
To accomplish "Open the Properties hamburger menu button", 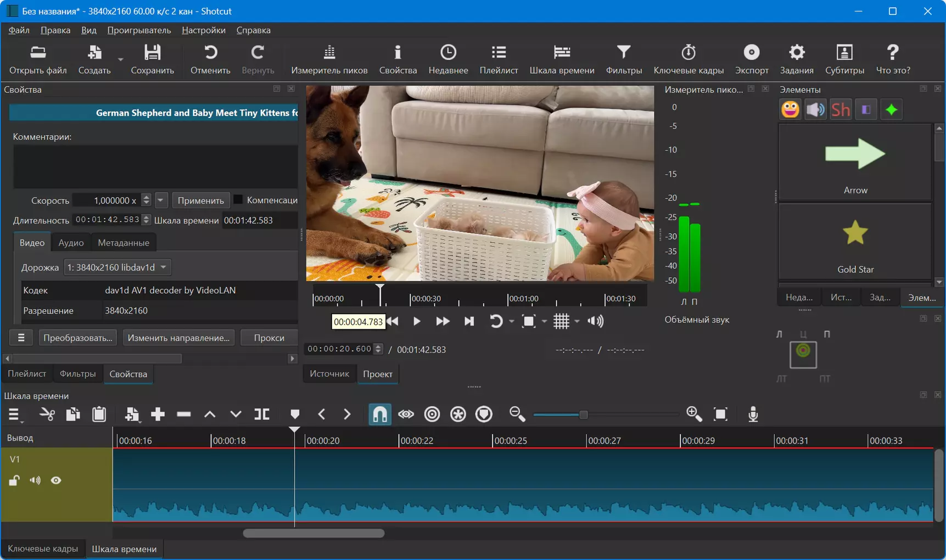I will coord(21,338).
